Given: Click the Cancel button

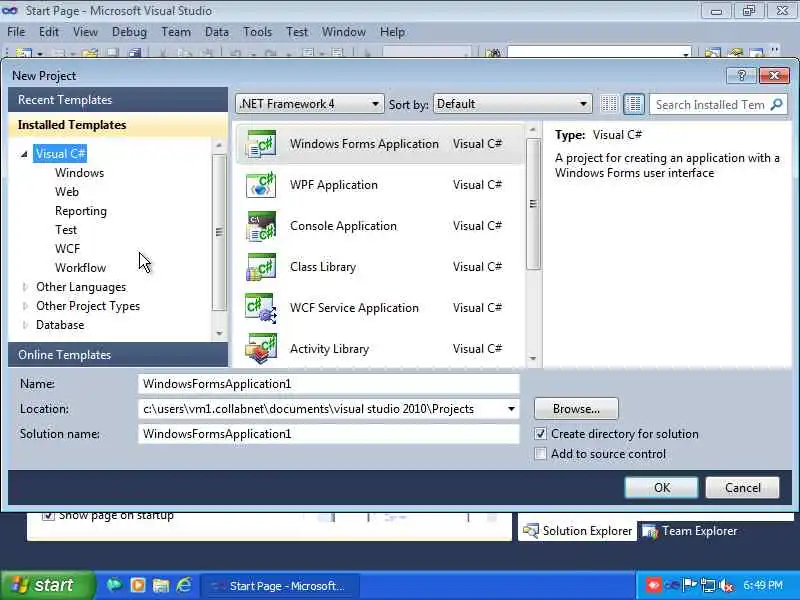Looking at the screenshot, I should click(x=742, y=488).
